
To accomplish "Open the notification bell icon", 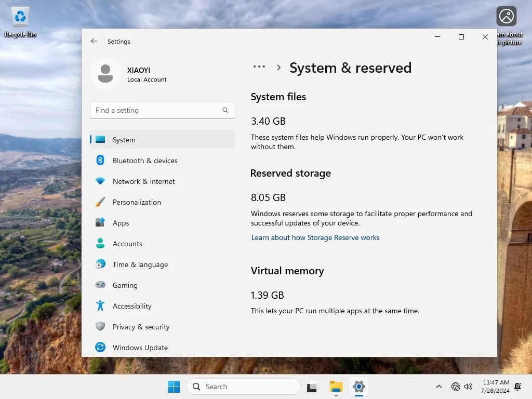I will coord(518,387).
